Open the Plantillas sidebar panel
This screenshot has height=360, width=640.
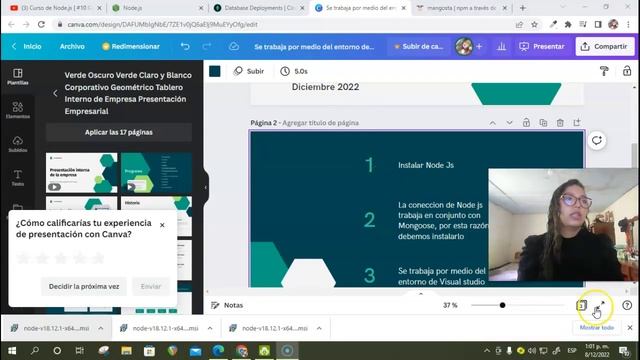tap(18, 77)
